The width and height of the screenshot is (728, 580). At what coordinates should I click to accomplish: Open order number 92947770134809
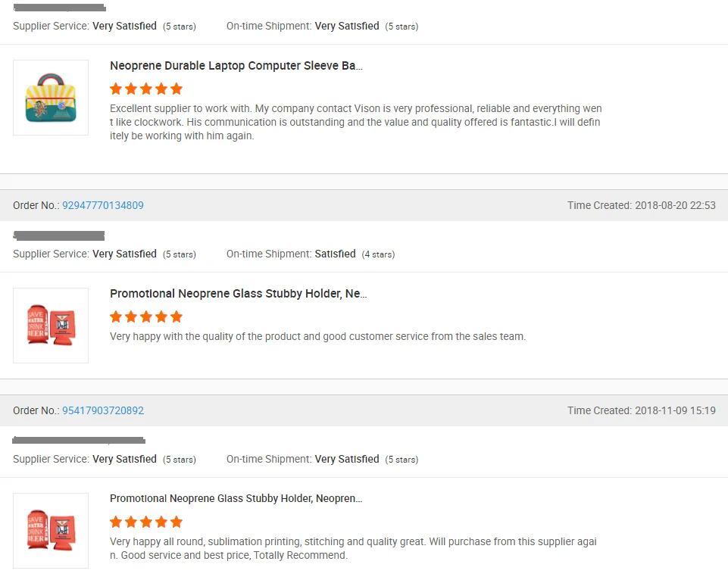pyautogui.click(x=102, y=205)
